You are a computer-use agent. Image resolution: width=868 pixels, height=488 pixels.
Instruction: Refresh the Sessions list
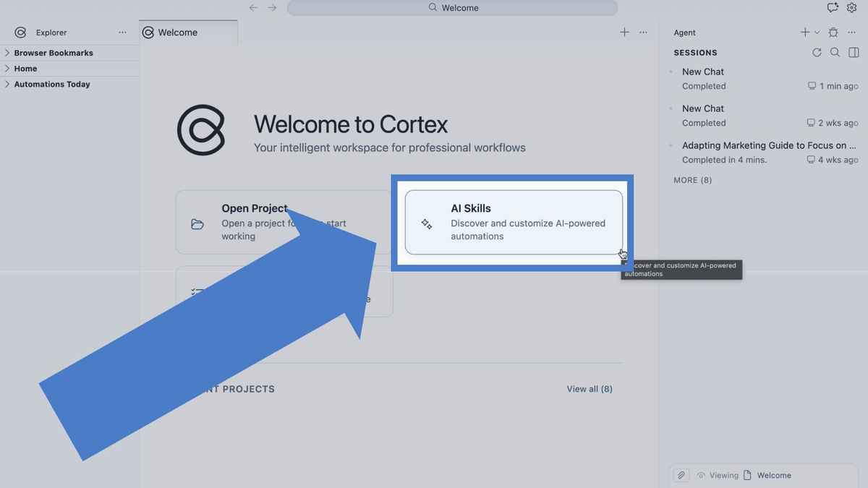[x=817, y=53]
